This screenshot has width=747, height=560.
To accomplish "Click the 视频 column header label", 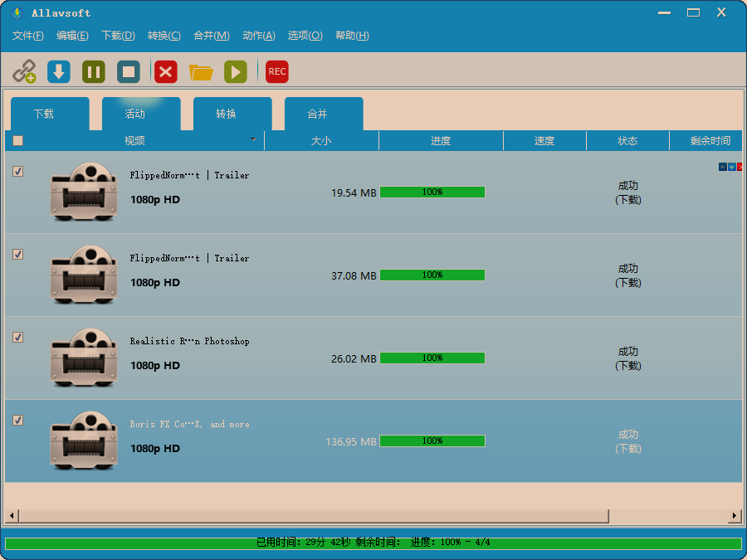I will pyautogui.click(x=134, y=140).
